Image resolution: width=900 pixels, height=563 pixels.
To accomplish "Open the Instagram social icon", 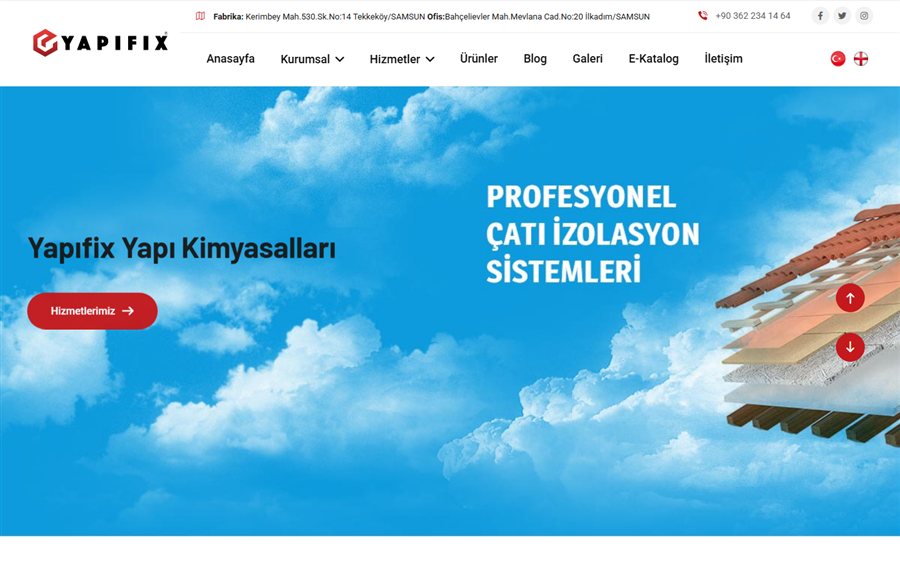I will (864, 15).
